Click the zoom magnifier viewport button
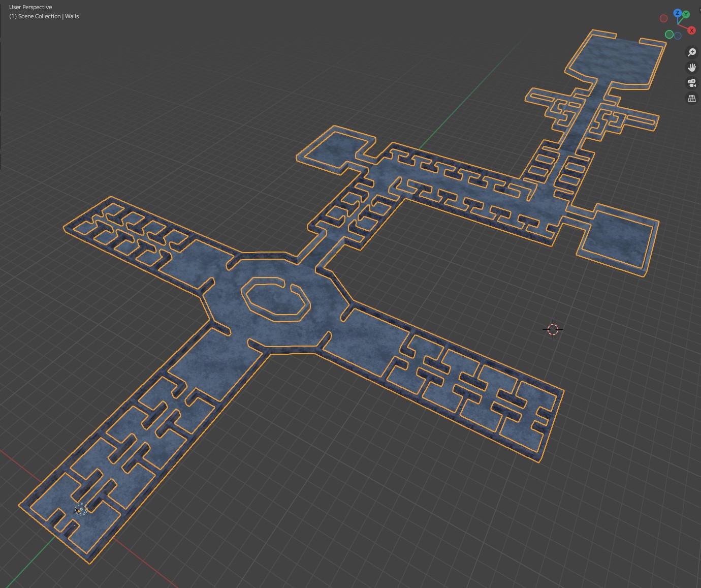Screen dimensions: 701x588 tap(692, 52)
